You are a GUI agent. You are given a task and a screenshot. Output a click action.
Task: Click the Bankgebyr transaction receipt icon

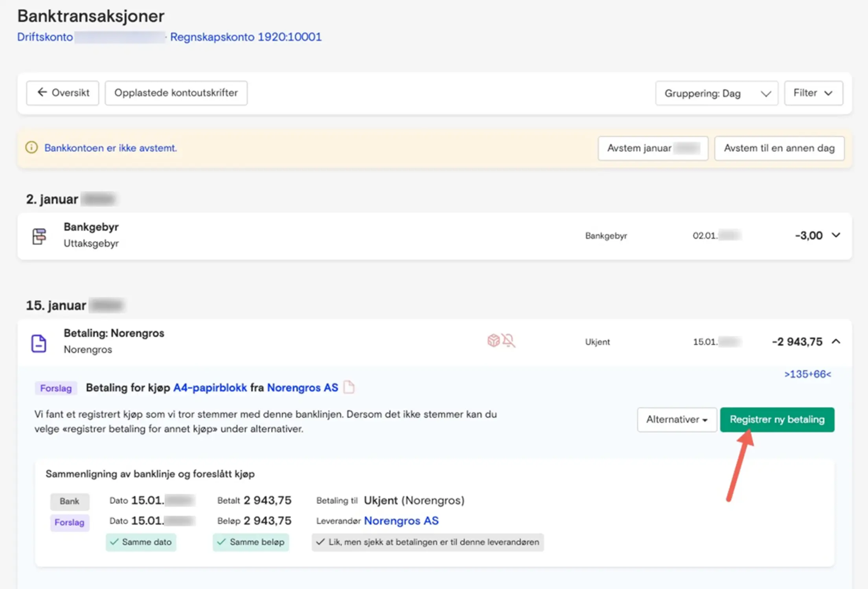coord(39,236)
